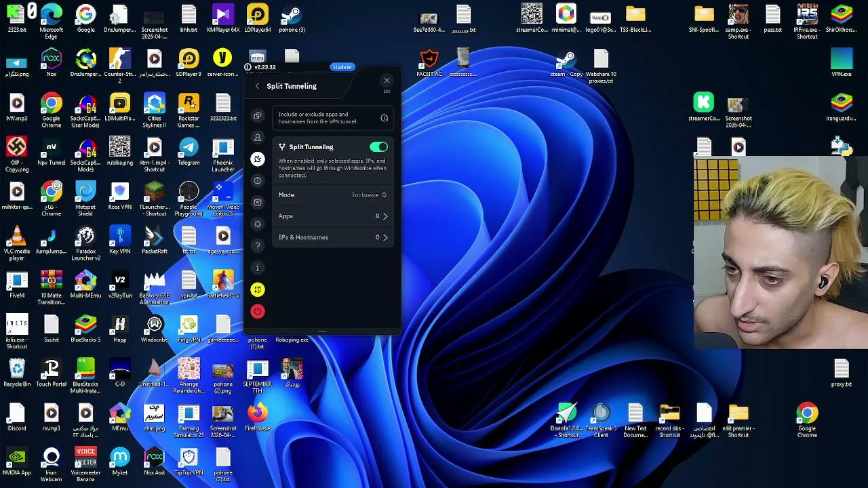Select the edit premier - Shortcut folder

click(x=738, y=420)
